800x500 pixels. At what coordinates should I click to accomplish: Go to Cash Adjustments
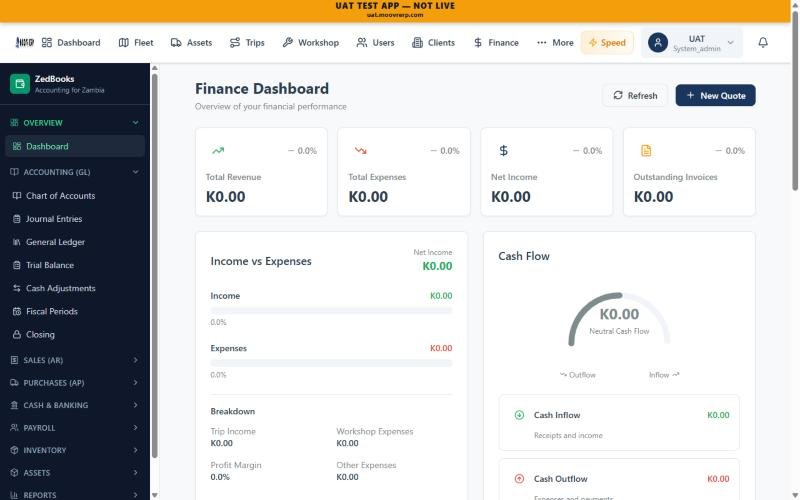point(74,288)
